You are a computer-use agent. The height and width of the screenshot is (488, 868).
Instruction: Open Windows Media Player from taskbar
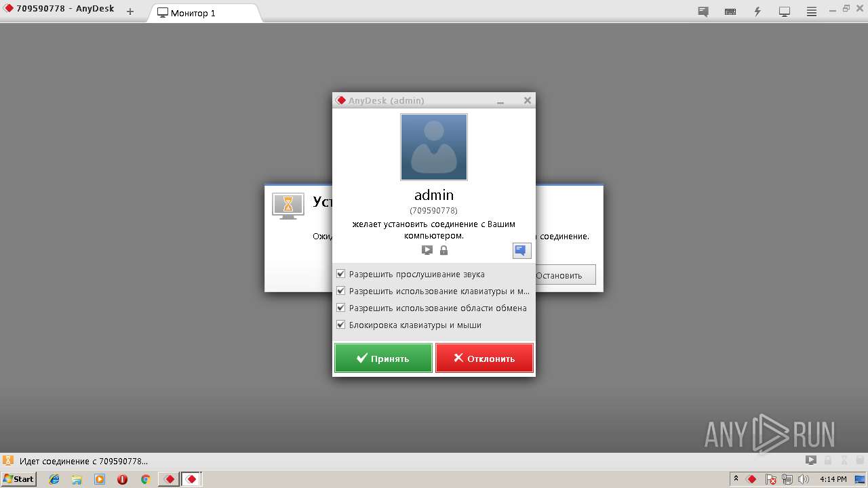click(x=100, y=479)
